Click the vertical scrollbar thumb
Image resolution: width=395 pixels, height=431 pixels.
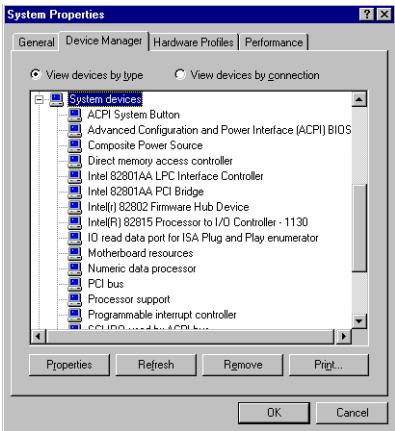[359, 228]
